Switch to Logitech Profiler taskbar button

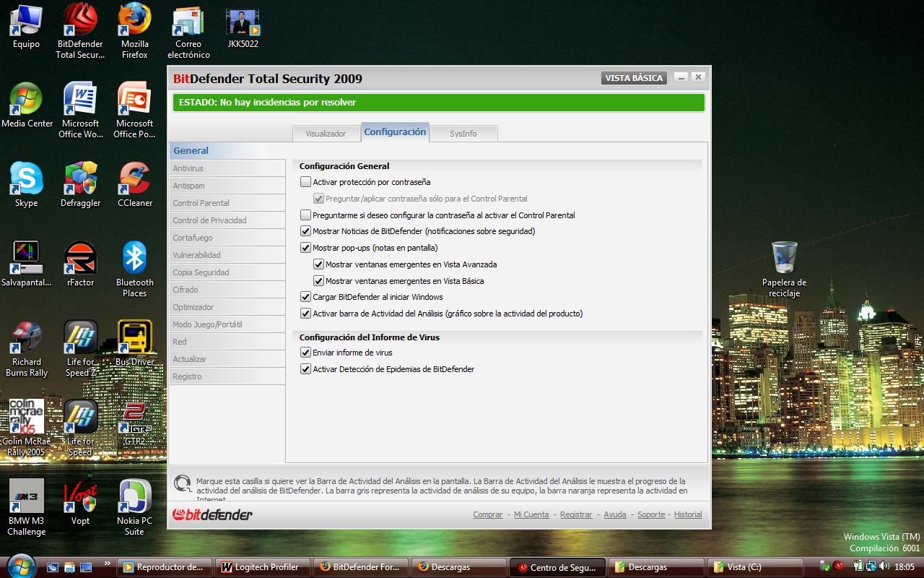pyautogui.click(x=263, y=567)
